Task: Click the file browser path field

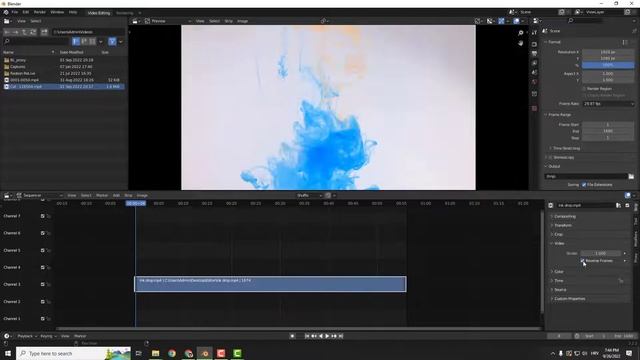Action: coord(88,32)
